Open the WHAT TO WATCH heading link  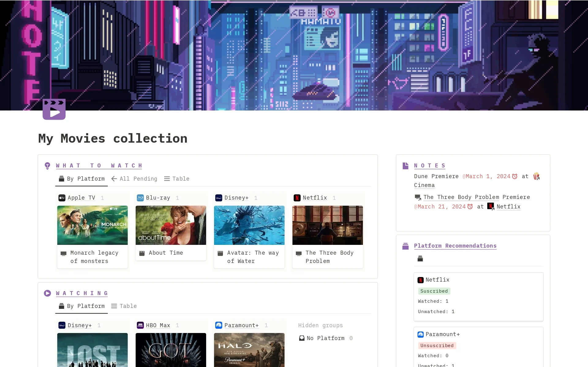[99, 166]
